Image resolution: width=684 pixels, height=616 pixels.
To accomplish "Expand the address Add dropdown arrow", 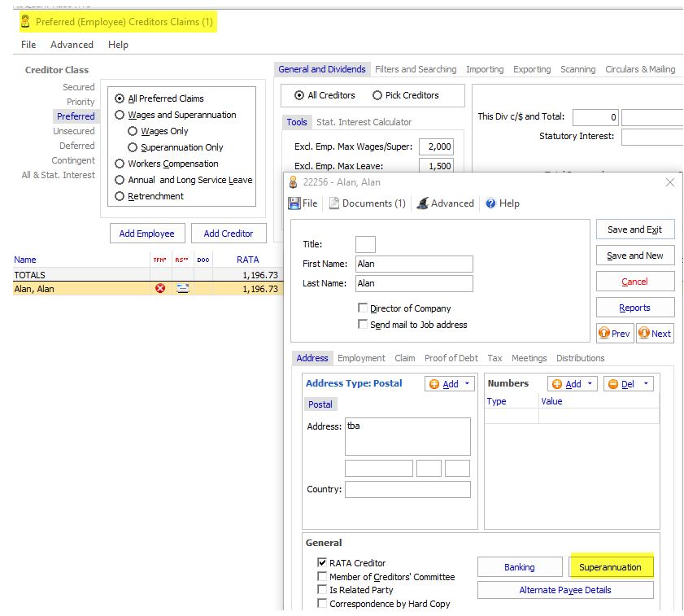I will coord(468,384).
